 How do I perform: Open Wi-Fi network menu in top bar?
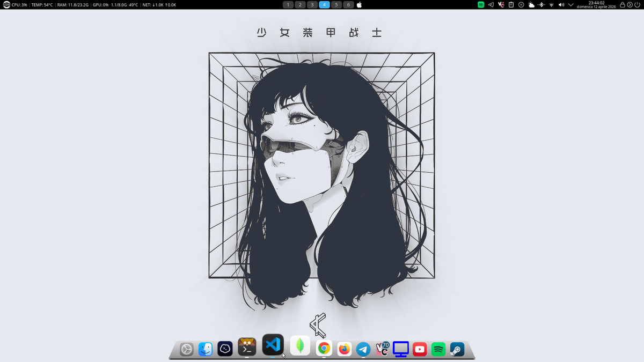click(551, 5)
